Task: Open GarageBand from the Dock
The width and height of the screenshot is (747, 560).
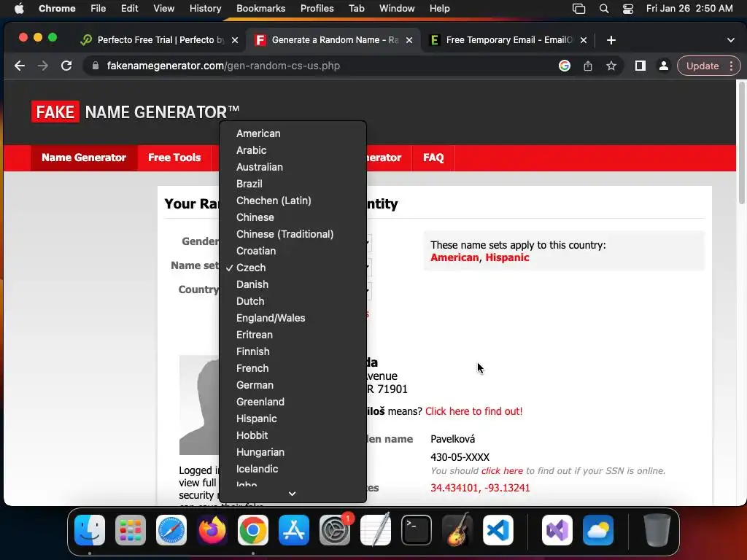Action: coord(457,530)
